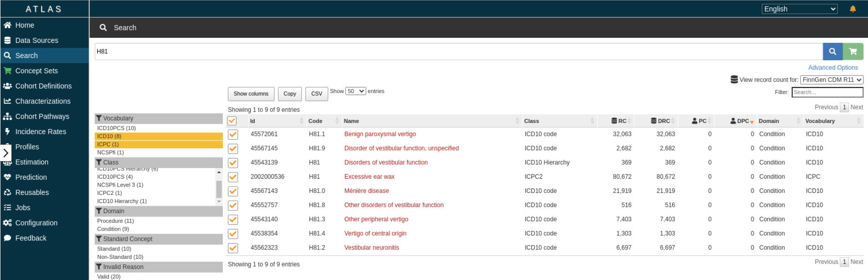868x280 pixels.
Task: Click the Domain filter funnel icon
Action: pyautogui.click(x=99, y=211)
